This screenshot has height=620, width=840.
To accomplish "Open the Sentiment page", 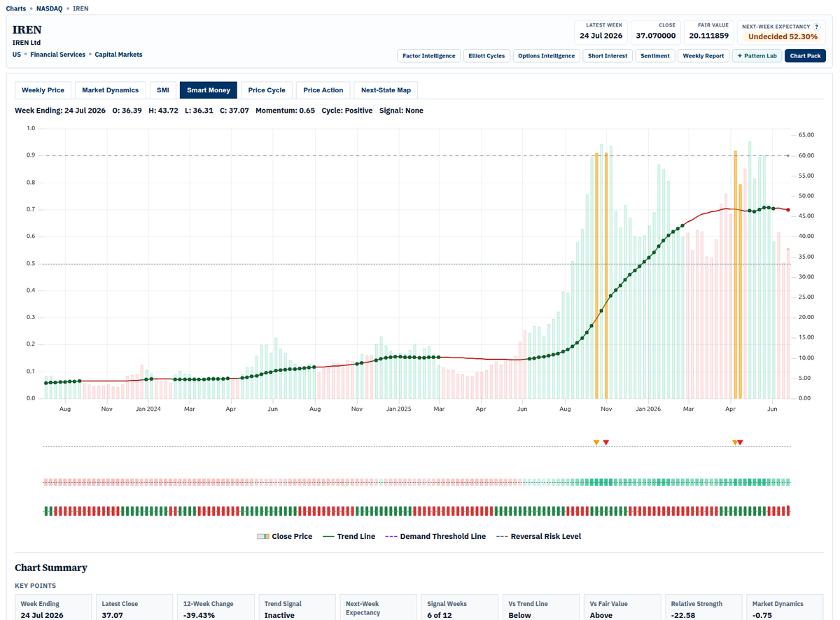I will point(655,56).
